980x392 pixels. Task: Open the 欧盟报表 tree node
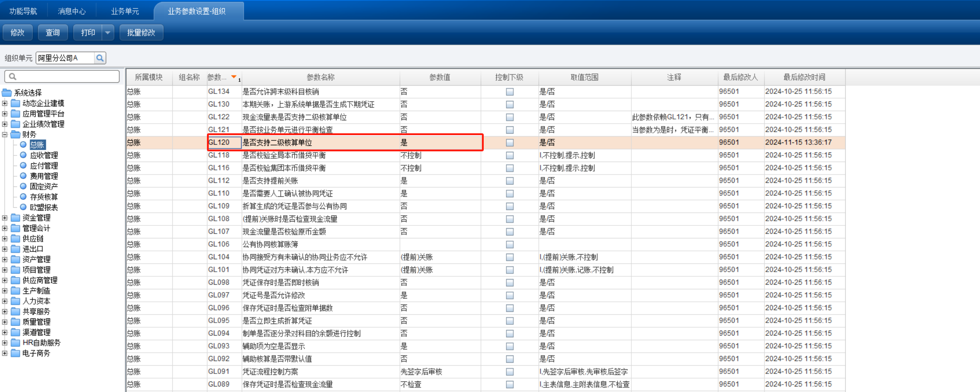pos(44,207)
